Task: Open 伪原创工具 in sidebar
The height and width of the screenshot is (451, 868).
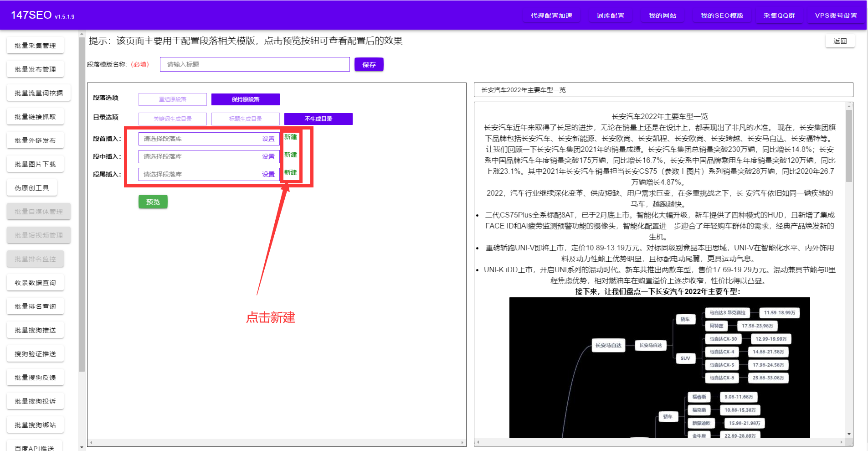Action: pos(32,188)
